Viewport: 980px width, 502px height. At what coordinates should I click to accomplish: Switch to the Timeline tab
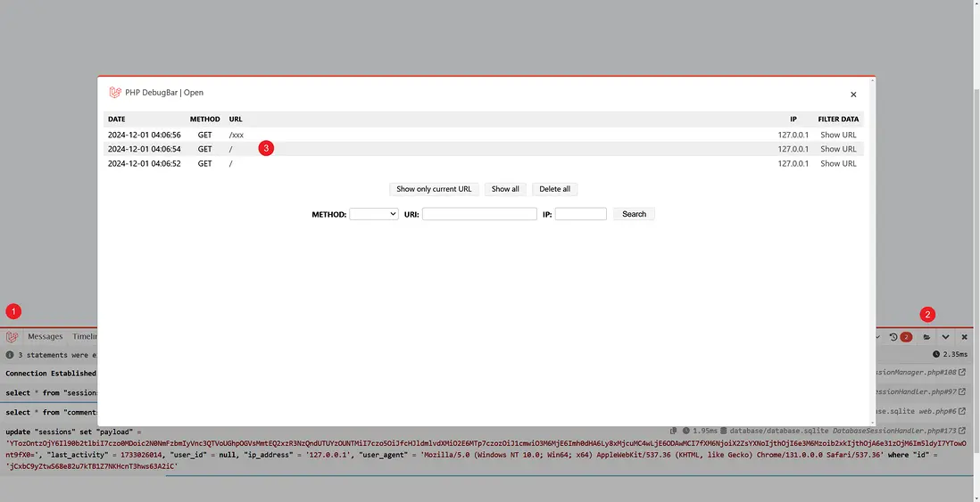click(85, 336)
